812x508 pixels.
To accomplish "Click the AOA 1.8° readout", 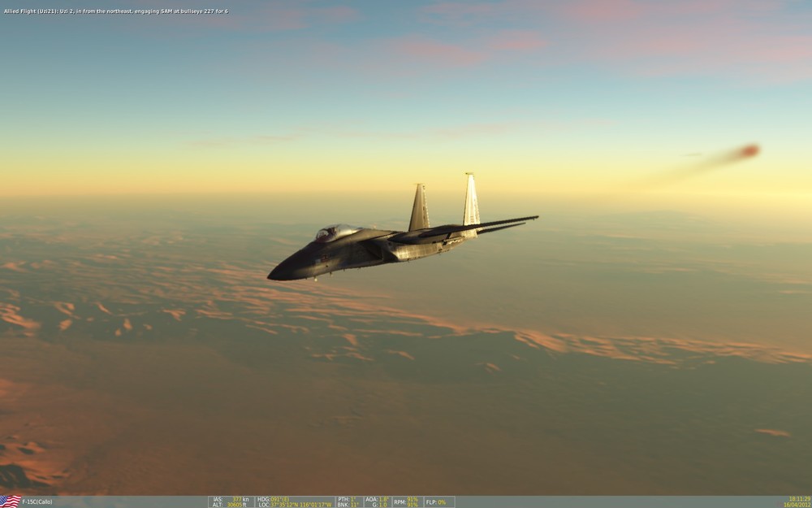I will (x=378, y=499).
